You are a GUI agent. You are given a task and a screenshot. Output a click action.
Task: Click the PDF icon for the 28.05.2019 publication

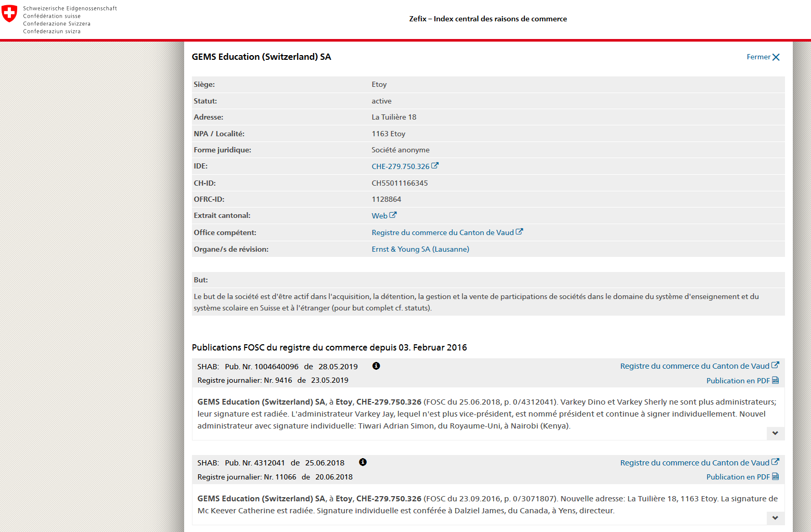[x=775, y=381]
